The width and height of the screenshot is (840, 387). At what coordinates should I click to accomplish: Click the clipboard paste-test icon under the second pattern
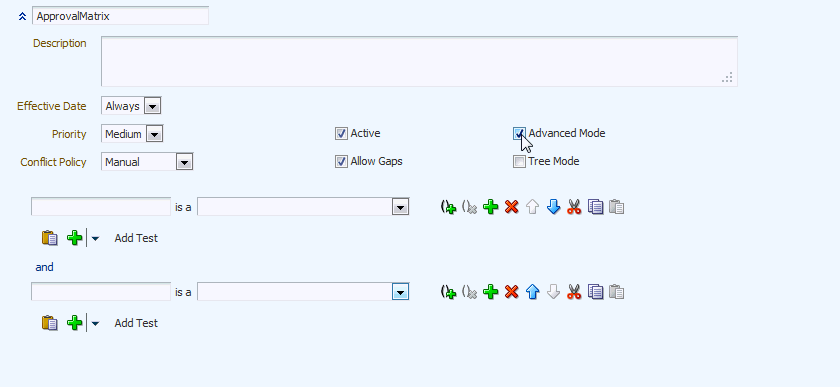(49, 323)
